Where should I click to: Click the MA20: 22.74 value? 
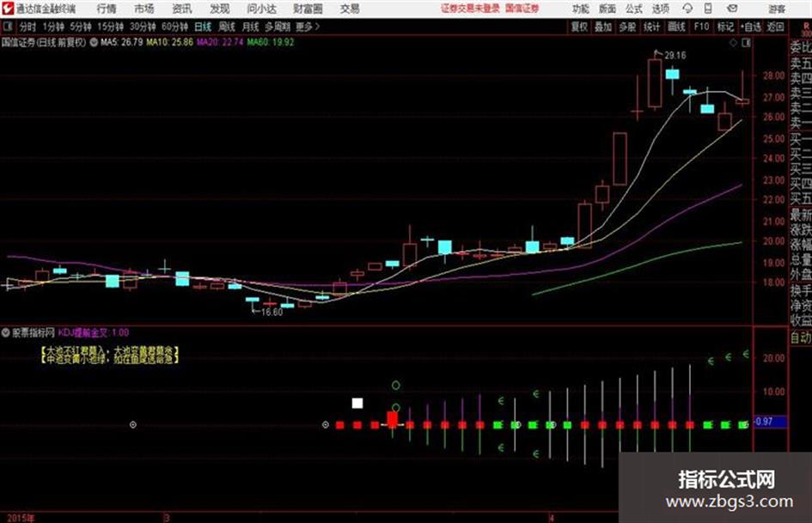[220, 42]
